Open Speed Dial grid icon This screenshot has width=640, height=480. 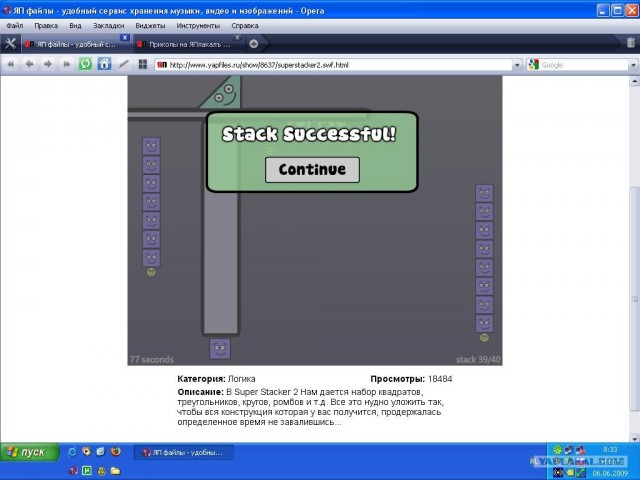[x=142, y=64]
